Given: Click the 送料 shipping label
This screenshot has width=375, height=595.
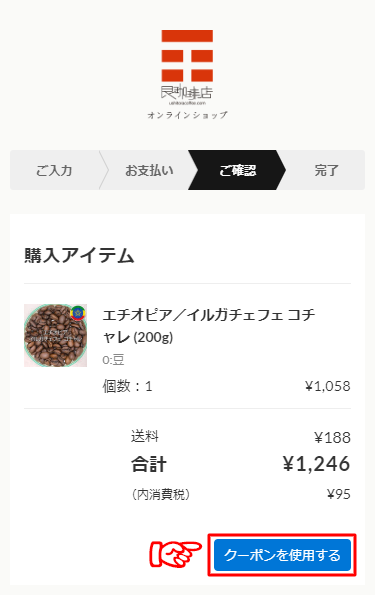Looking at the screenshot, I should pyautogui.click(x=145, y=436).
